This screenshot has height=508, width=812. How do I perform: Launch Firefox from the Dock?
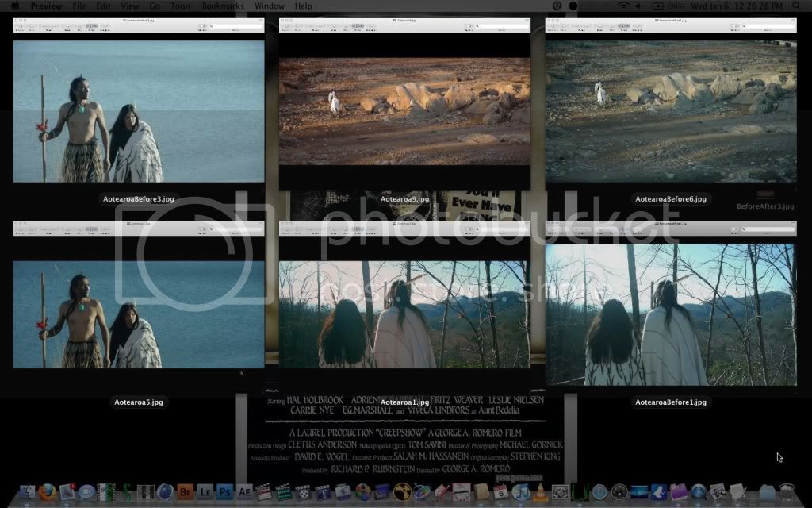[47, 491]
